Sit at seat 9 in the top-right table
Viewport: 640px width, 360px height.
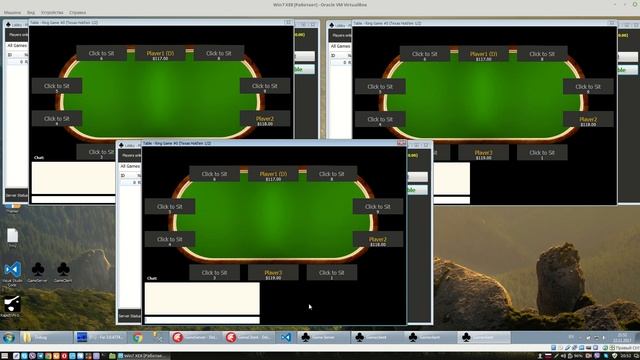pyautogui.click(x=588, y=87)
